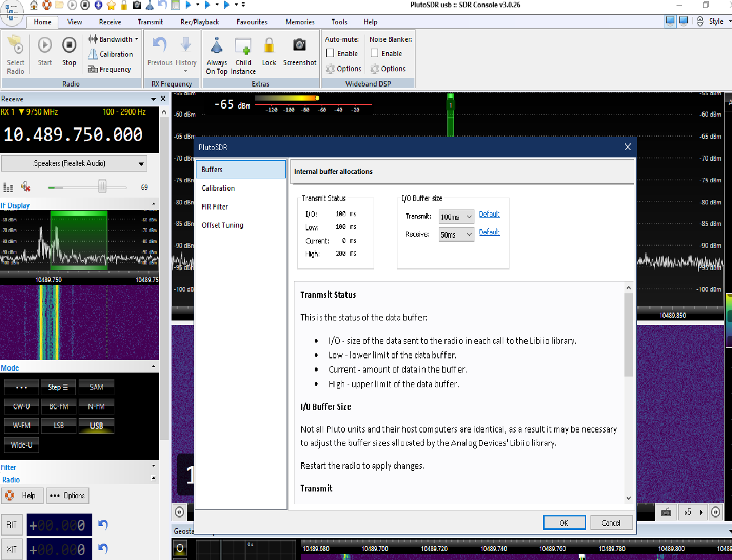Click the volume slider handle
The height and width of the screenshot is (560, 732).
click(102, 186)
